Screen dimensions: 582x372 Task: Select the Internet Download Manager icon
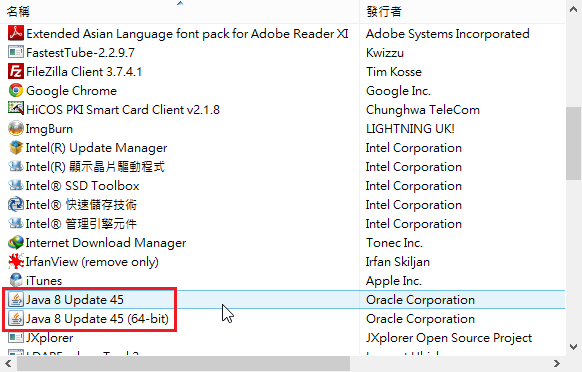(16, 242)
